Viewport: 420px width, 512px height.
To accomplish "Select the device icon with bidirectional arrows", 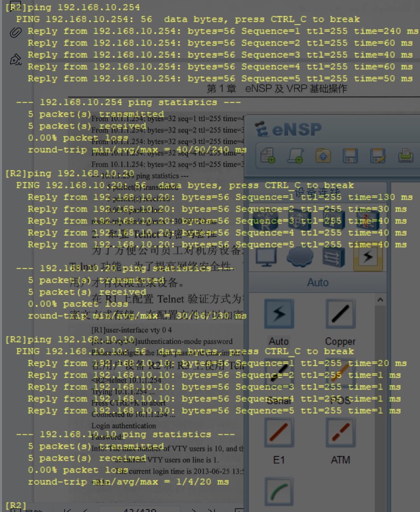I will pyautogui.click(x=334, y=257).
